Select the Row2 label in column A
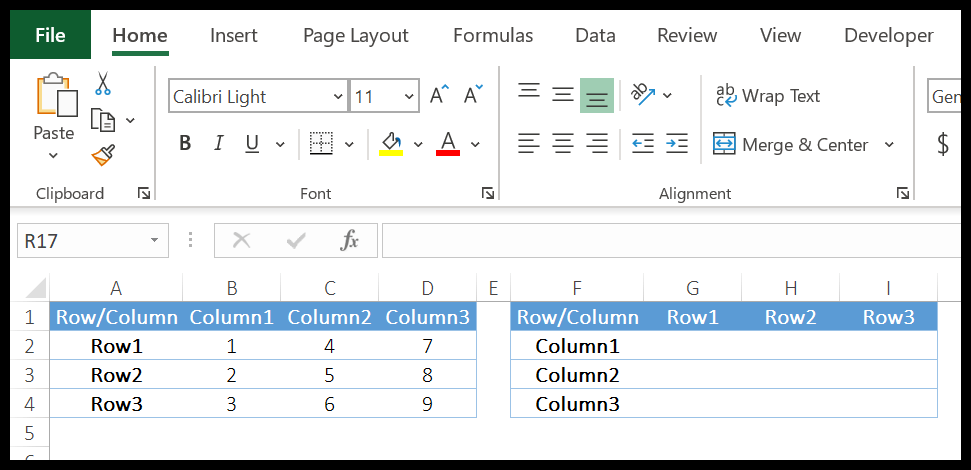This screenshot has height=470, width=971. pos(116,375)
